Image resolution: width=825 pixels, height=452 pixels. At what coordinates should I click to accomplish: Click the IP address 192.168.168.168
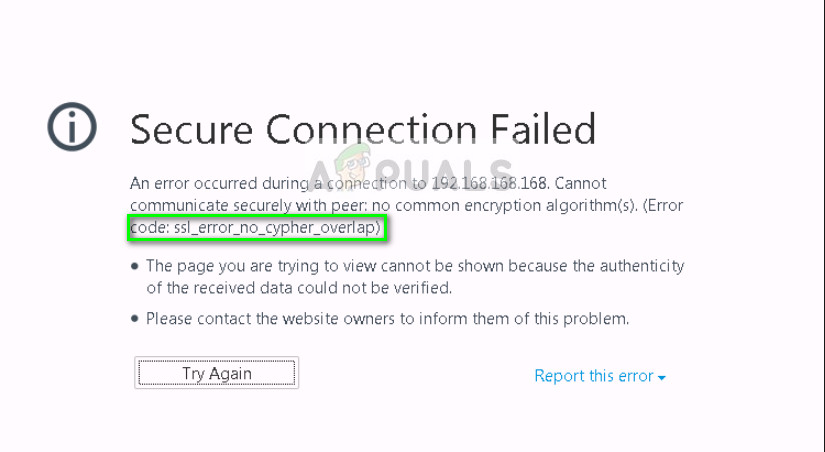491,184
